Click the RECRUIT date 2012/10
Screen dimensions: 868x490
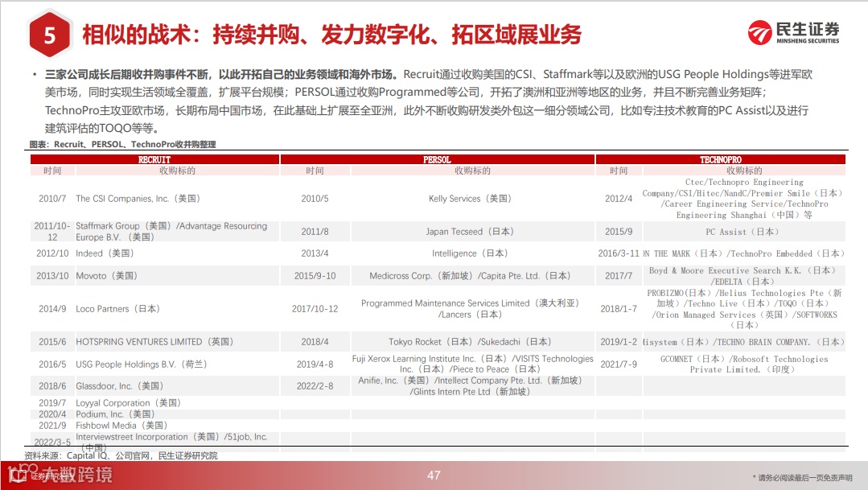(52, 253)
